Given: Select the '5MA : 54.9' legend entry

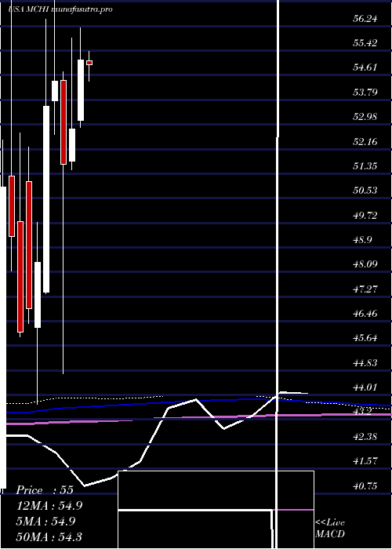Looking at the screenshot, I should (45, 522).
